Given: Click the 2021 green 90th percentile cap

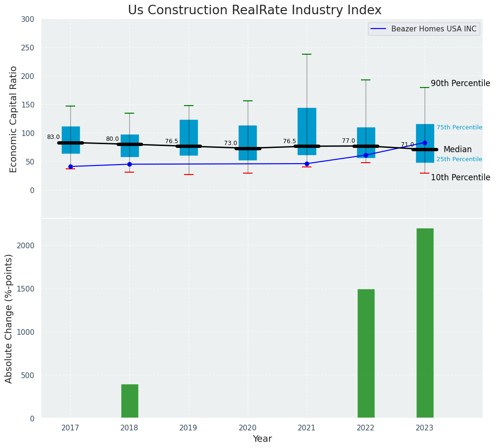Looking at the screenshot, I should (307, 54).
